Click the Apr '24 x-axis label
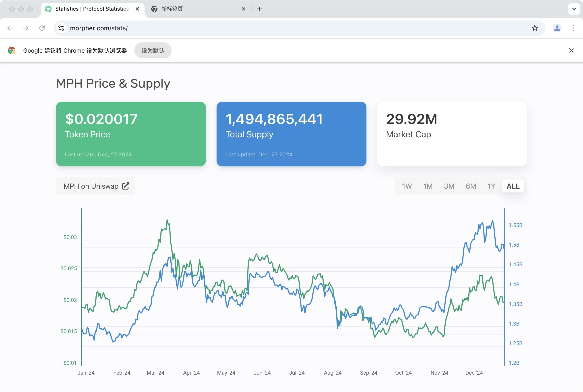 [192, 373]
